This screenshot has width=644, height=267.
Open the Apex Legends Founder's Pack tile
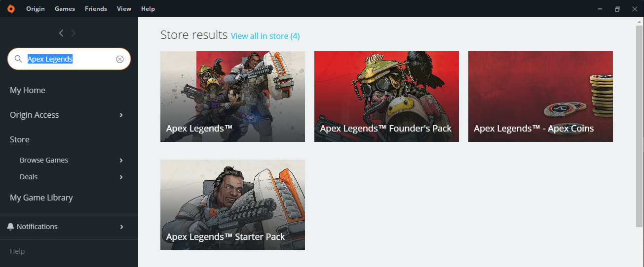386,97
